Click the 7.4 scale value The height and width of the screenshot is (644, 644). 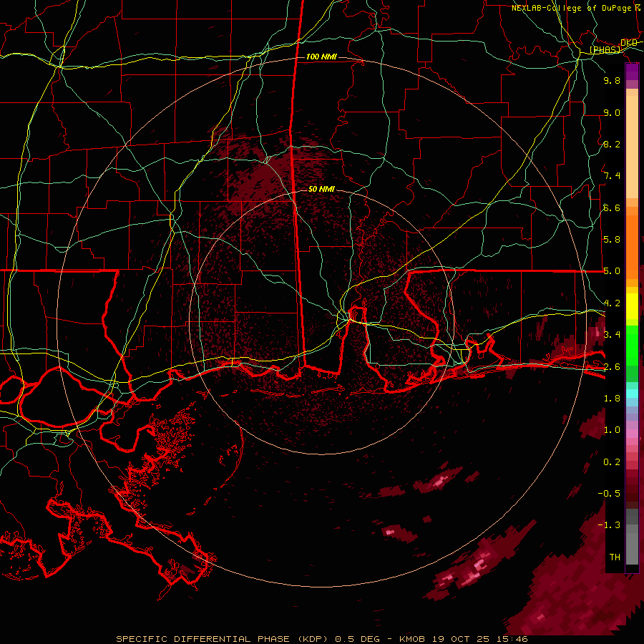coord(612,176)
